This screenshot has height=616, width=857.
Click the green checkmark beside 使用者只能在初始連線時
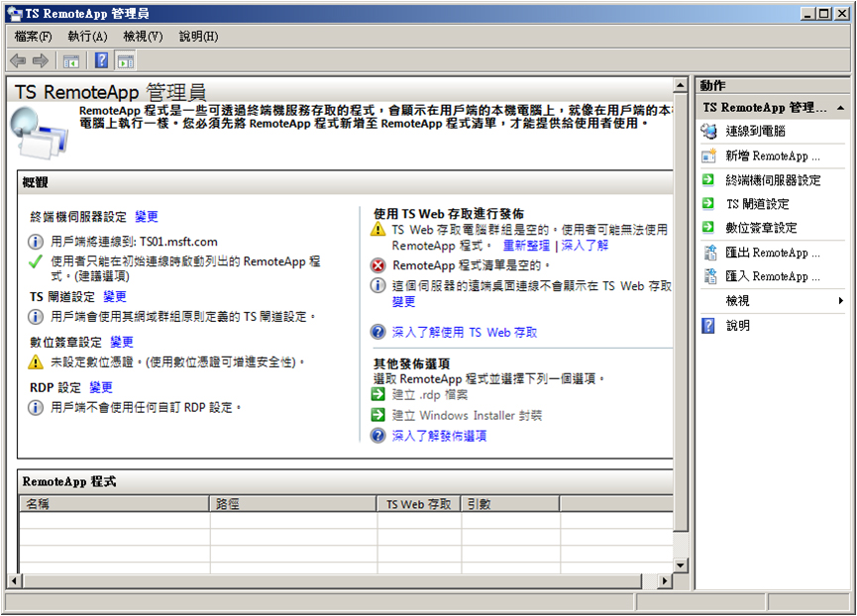(x=36, y=262)
